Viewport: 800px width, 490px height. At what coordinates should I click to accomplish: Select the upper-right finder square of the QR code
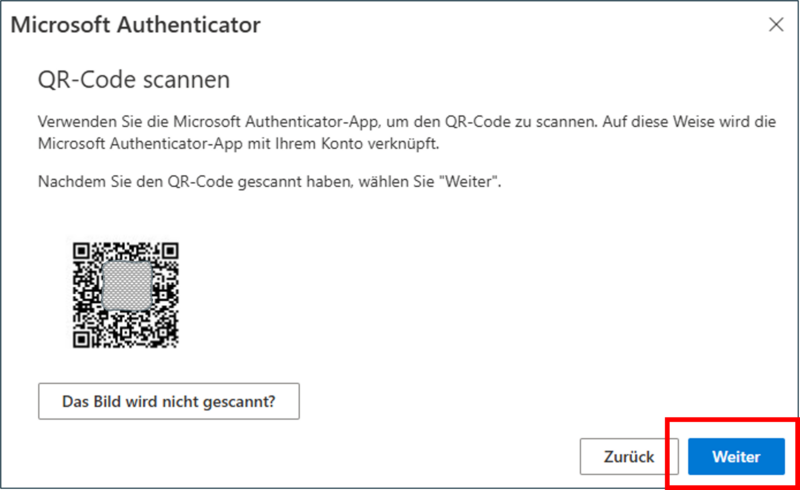pos(169,251)
